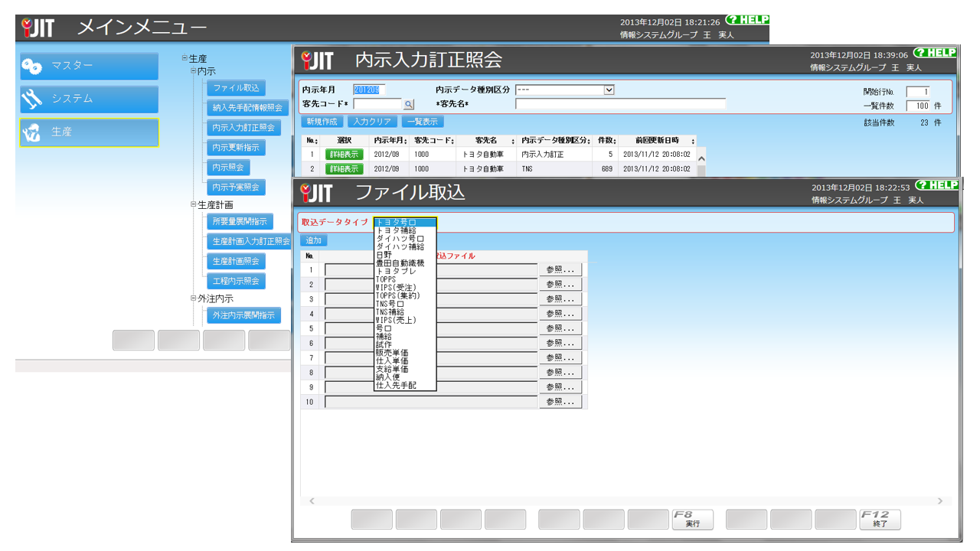The width and height of the screenshot is (980, 551).
Task: Sort by the 客先コード column header
Action: (x=433, y=141)
